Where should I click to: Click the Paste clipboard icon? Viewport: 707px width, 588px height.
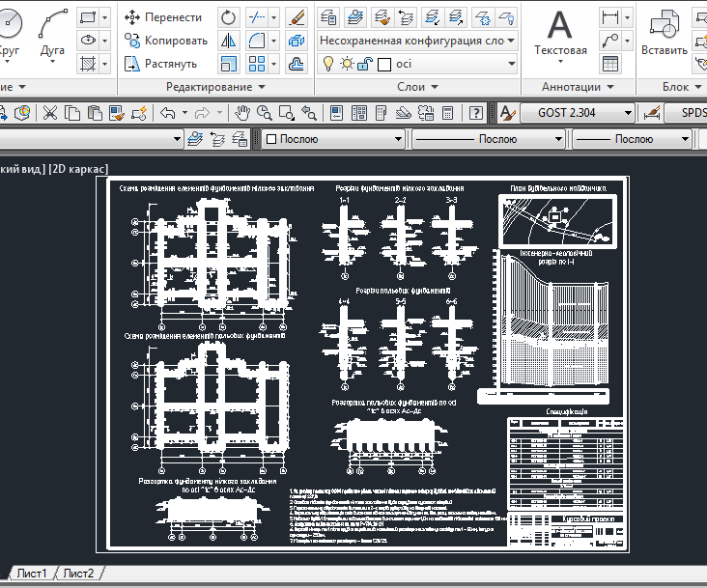pyautogui.click(x=95, y=113)
